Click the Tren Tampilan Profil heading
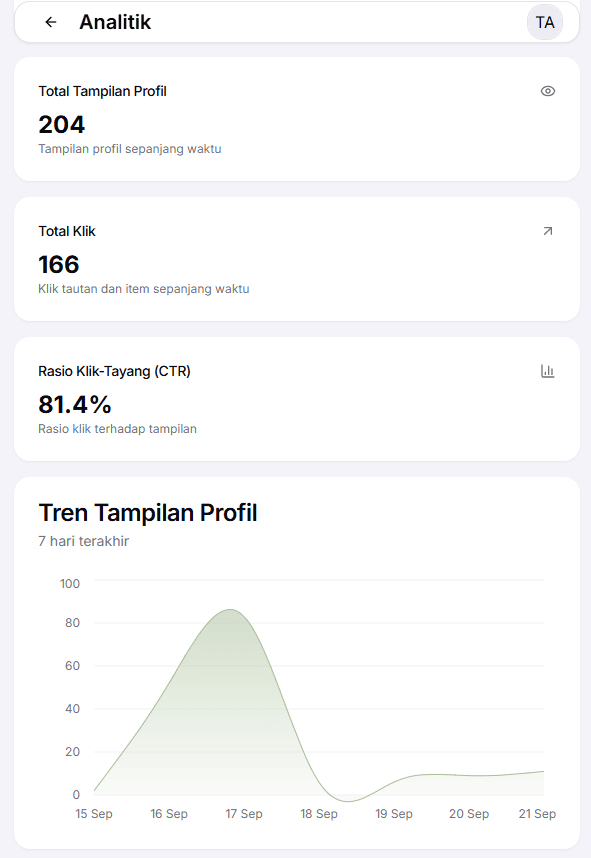591x858 pixels. coord(147,512)
